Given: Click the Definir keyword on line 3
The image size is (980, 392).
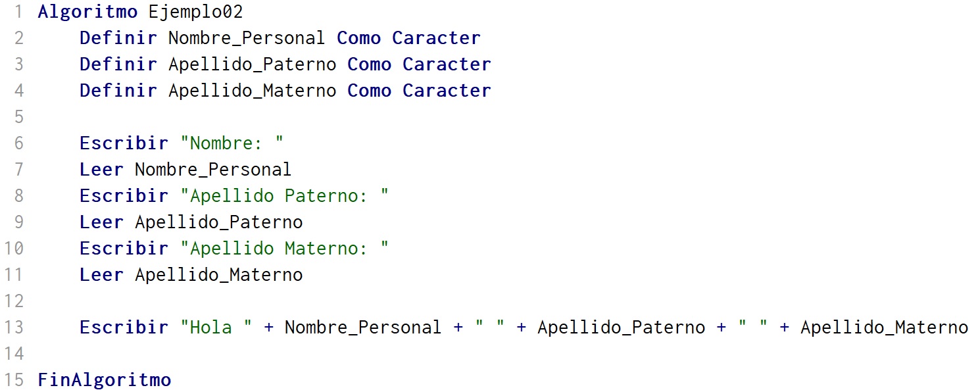Looking at the screenshot, I should point(118,64).
